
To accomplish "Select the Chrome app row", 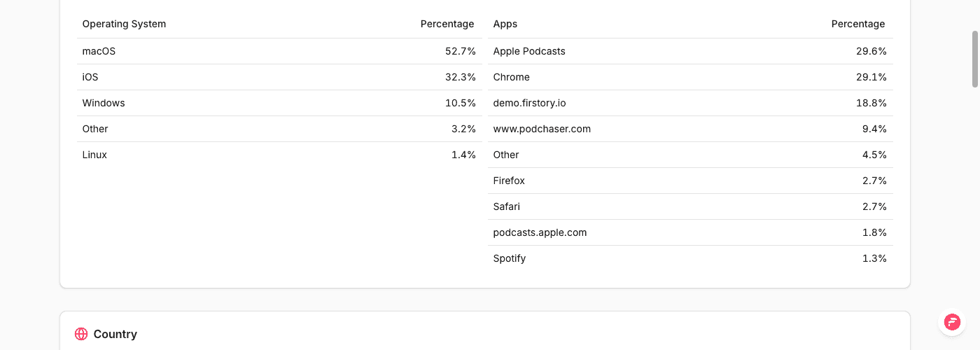I will 690,77.
